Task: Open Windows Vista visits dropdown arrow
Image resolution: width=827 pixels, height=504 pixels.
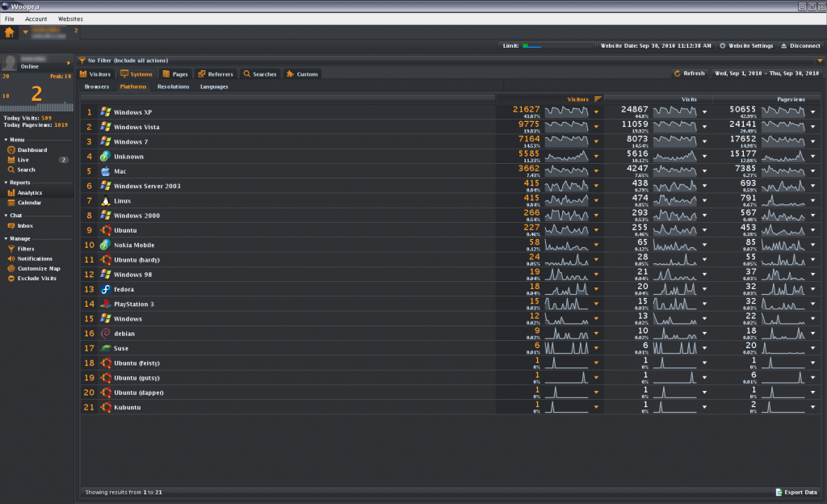Action: pyautogui.click(x=704, y=127)
